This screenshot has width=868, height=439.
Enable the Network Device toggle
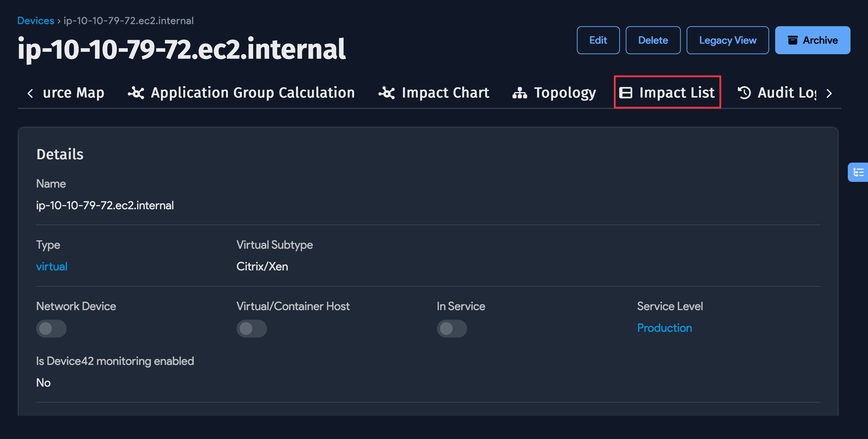[51, 328]
